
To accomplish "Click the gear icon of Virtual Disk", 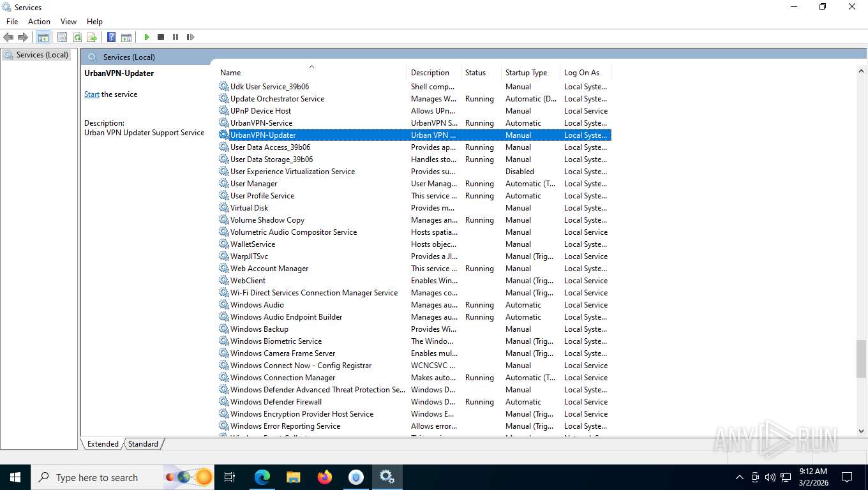I will (223, 208).
